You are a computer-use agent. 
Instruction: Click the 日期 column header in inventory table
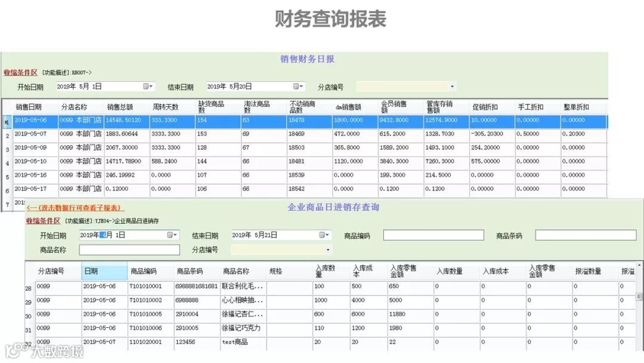pos(105,271)
